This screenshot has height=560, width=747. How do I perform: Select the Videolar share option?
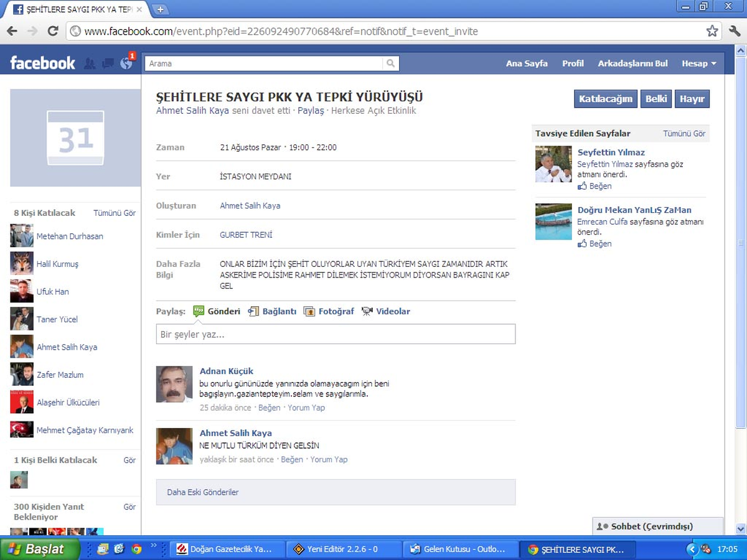(386, 311)
